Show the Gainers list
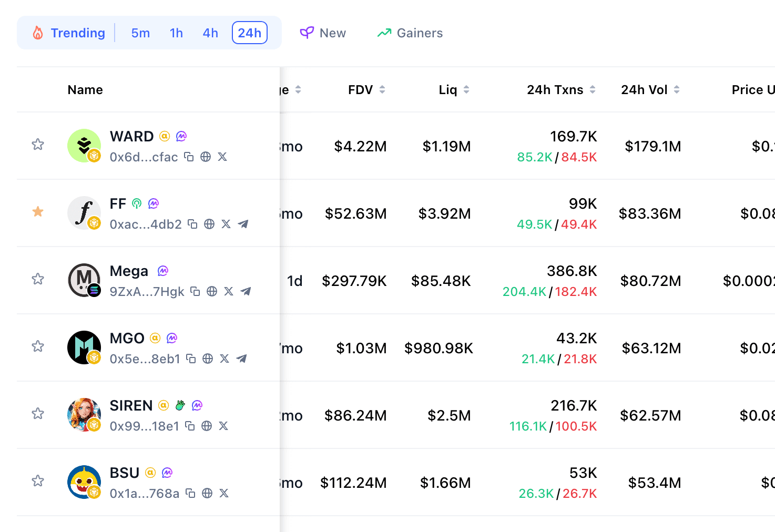This screenshot has width=775, height=532. point(410,33)
